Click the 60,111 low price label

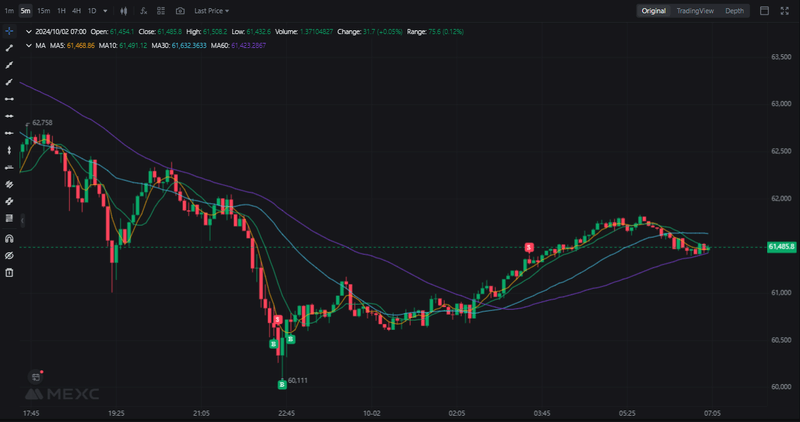pyautogui.click(x=297, y=380)
